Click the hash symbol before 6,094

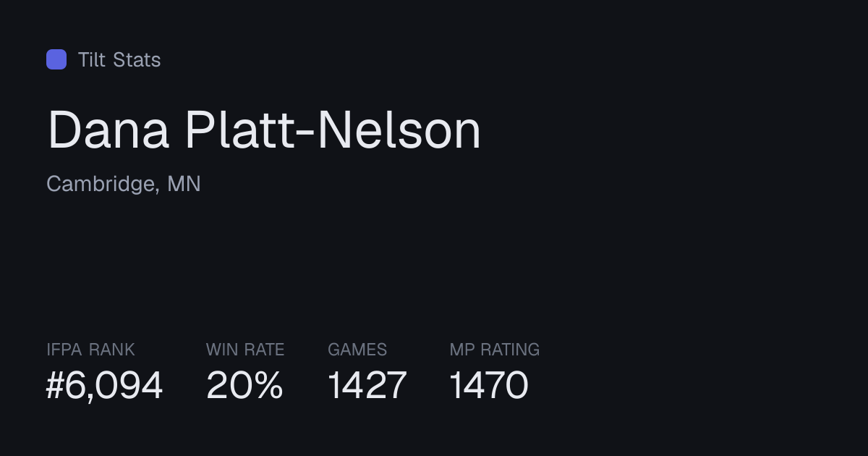[56, 385]
